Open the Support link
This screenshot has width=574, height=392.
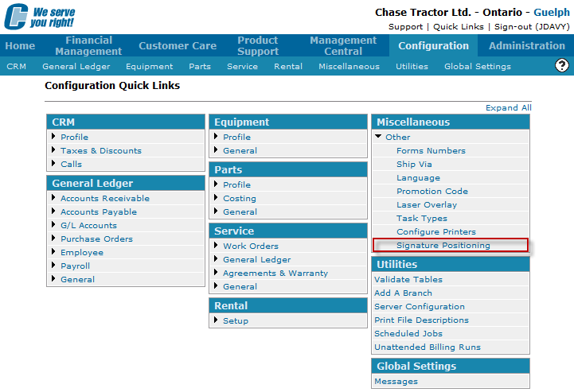(x=405, y=27)
